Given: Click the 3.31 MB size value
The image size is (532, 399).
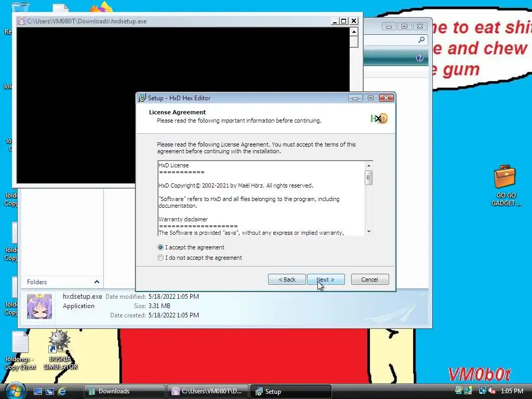Looking at the screenshot, I should tap(159, 306).
